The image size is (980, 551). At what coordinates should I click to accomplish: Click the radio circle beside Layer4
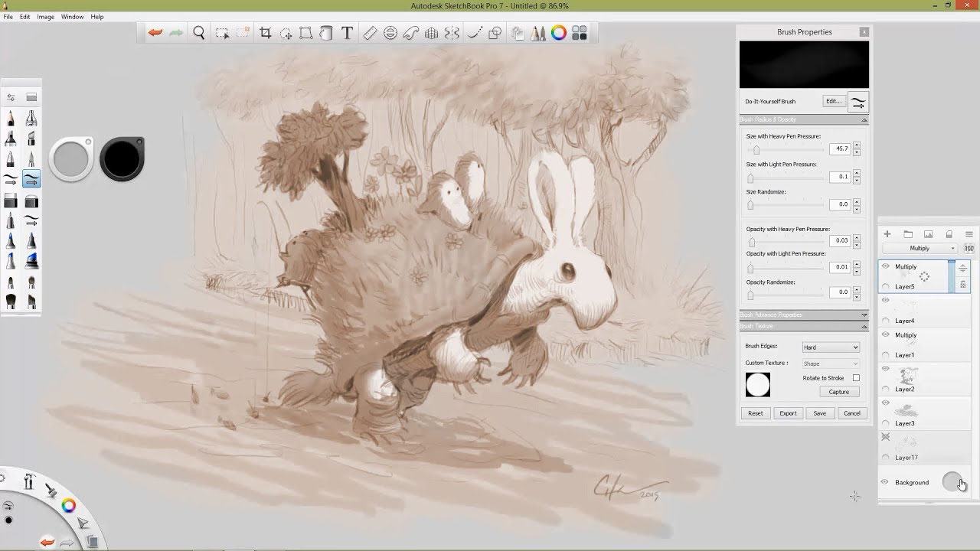(886, 321)
